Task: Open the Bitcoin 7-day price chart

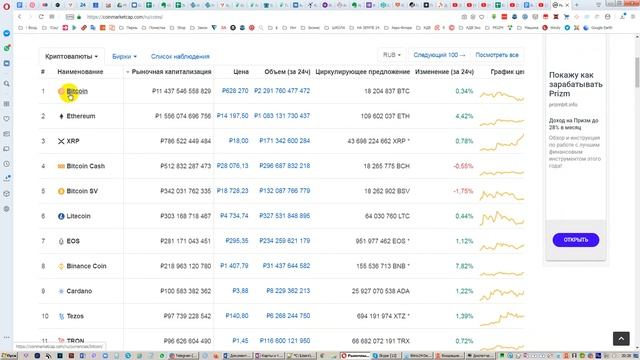Action: pyautogui.click(x=502, y=96)
